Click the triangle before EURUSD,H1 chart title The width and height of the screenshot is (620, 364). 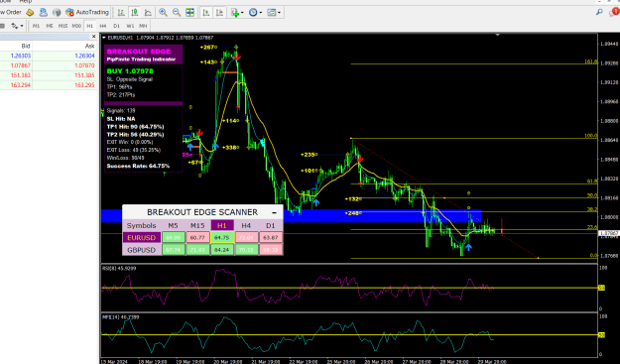tap(104, 38)
